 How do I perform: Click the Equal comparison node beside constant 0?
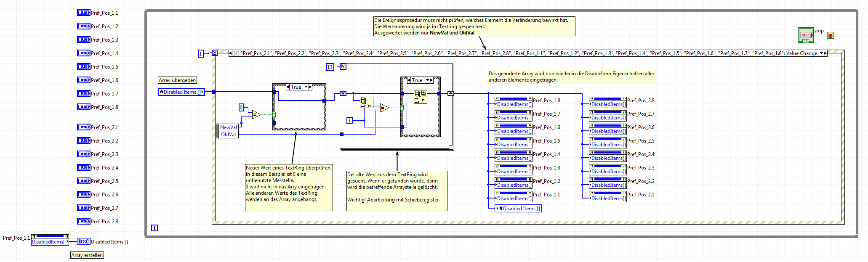click(x=256, y=114)
